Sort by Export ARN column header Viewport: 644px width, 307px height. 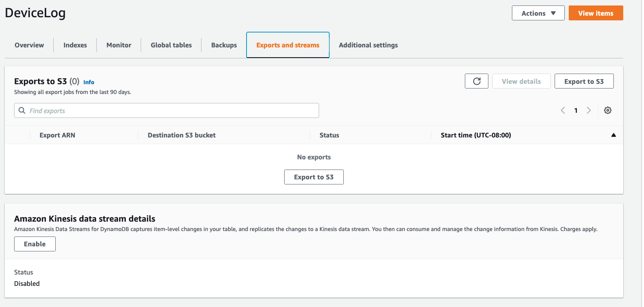57,135
